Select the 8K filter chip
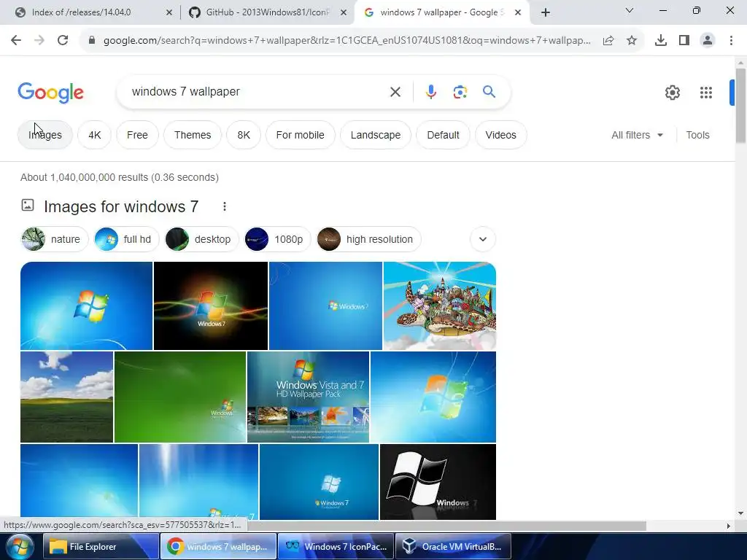747x560 pixels. (244, 135)
